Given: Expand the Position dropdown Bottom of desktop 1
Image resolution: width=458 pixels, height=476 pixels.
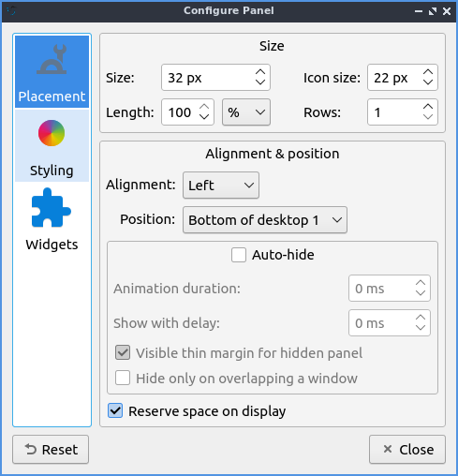Looking at the screenshot, I should click(x=265, y=220).
